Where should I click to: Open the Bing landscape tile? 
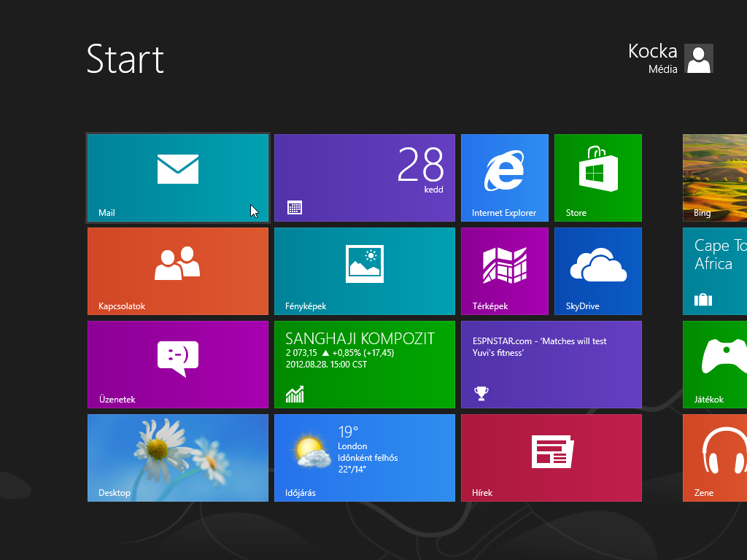(715, 177)
